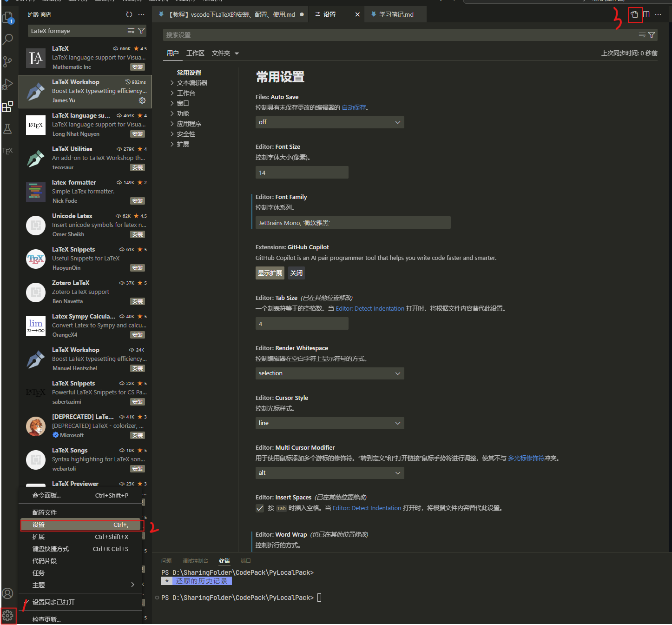Click the 自动保存 link
This screenshot has width=672, height=625.
[x=354, y=107]
